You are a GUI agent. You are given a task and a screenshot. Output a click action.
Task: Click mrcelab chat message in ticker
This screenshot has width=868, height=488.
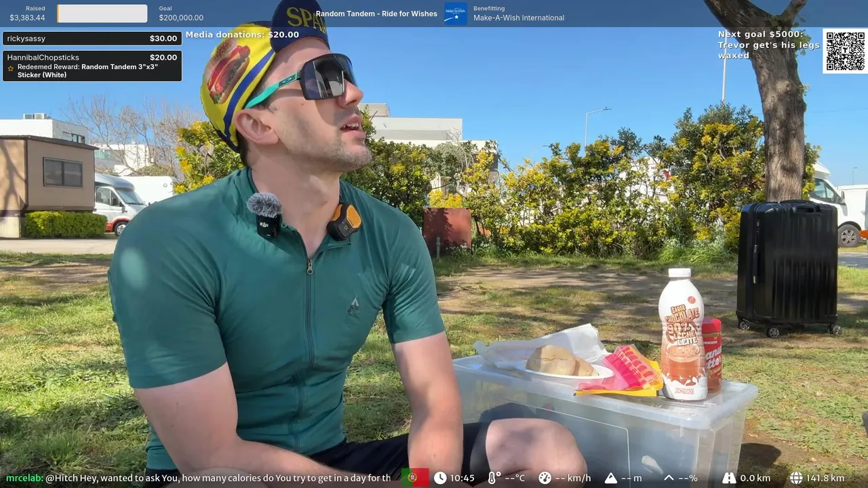(199, 478)
